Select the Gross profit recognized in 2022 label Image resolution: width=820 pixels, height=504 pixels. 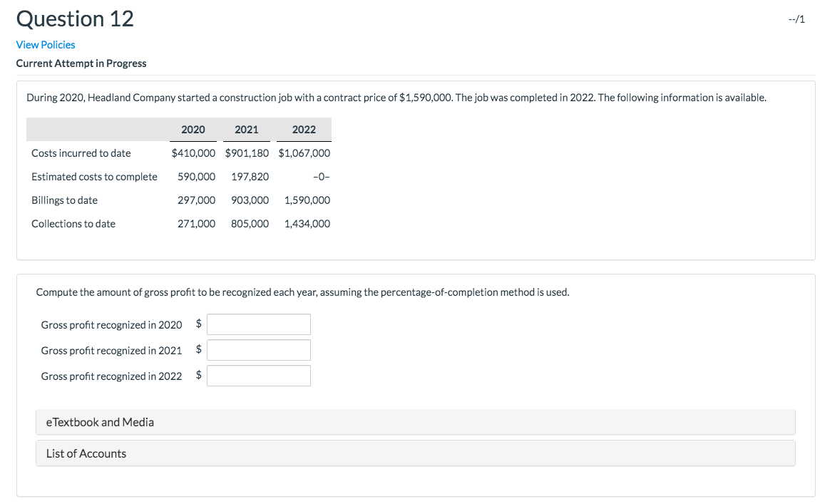point(111,376)
